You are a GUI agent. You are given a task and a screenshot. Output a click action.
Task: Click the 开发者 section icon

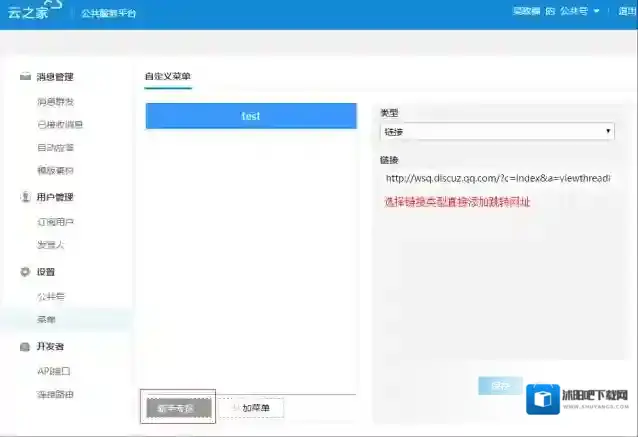tap(25, 346)
